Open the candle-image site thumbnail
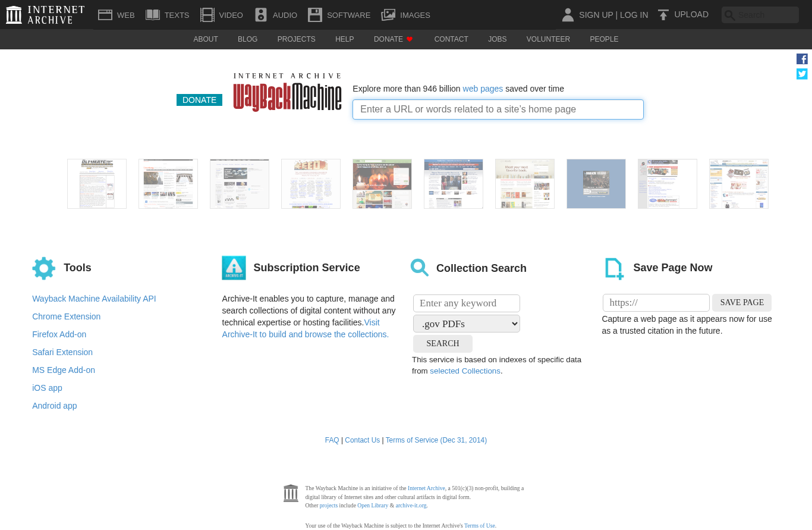Screen dimensions: 812x530 pos(382,184)
